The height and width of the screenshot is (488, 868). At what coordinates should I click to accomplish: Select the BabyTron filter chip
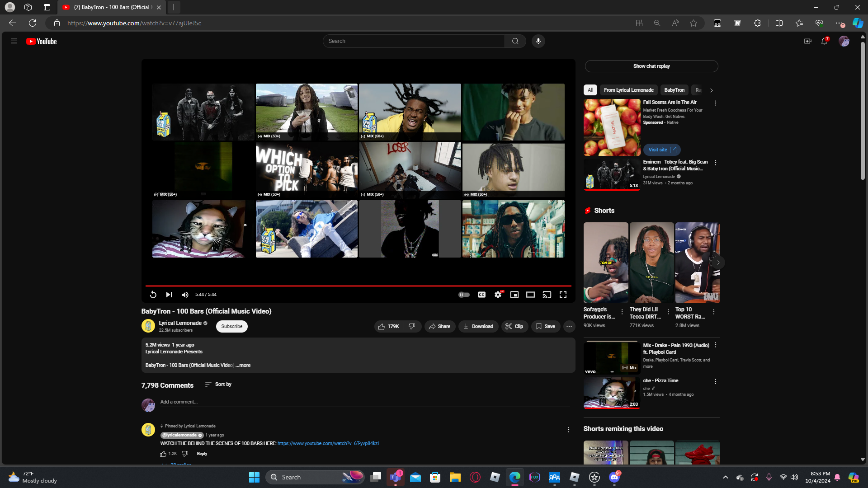[675, 90]
